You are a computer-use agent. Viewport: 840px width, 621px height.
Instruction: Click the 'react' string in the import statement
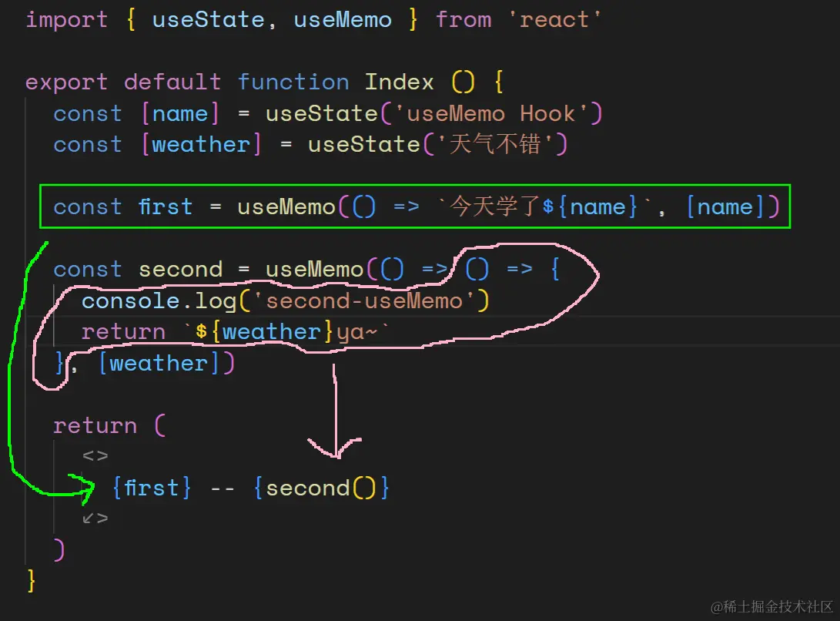coord(554,20)
